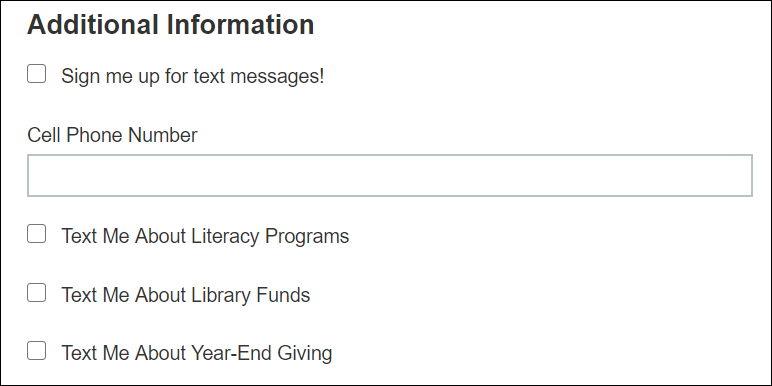
Task: Focus the Cell Phone Number input field
Action: click(389, 175)
